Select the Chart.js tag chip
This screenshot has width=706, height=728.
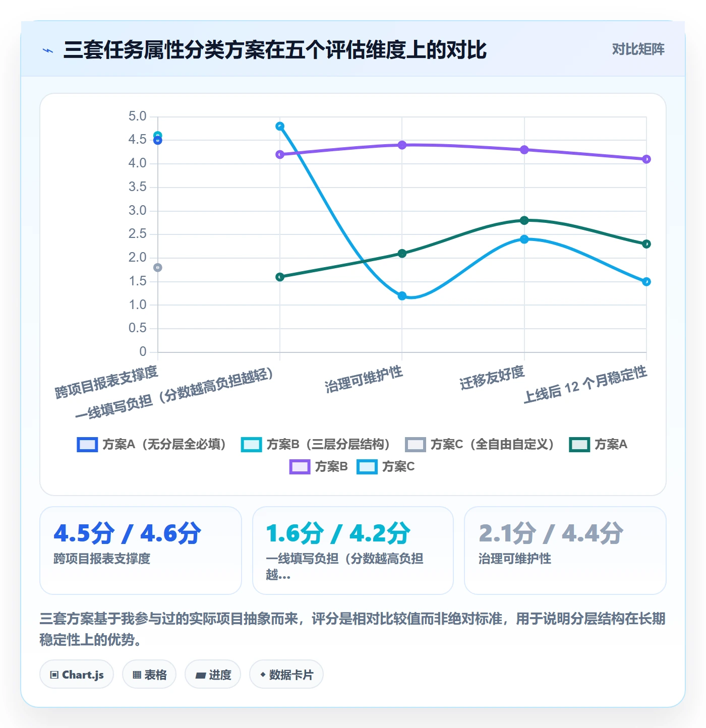coord(77,675)
